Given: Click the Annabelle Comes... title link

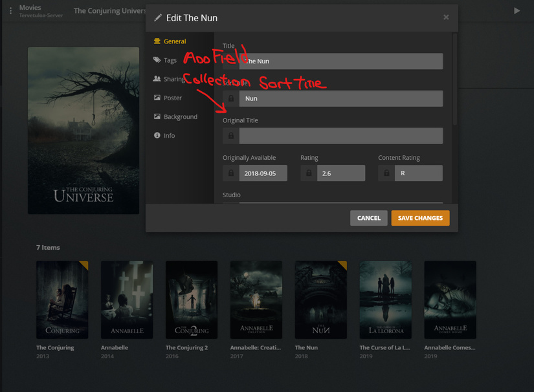Looking at the screenshot, I should [x=450, y=348].
